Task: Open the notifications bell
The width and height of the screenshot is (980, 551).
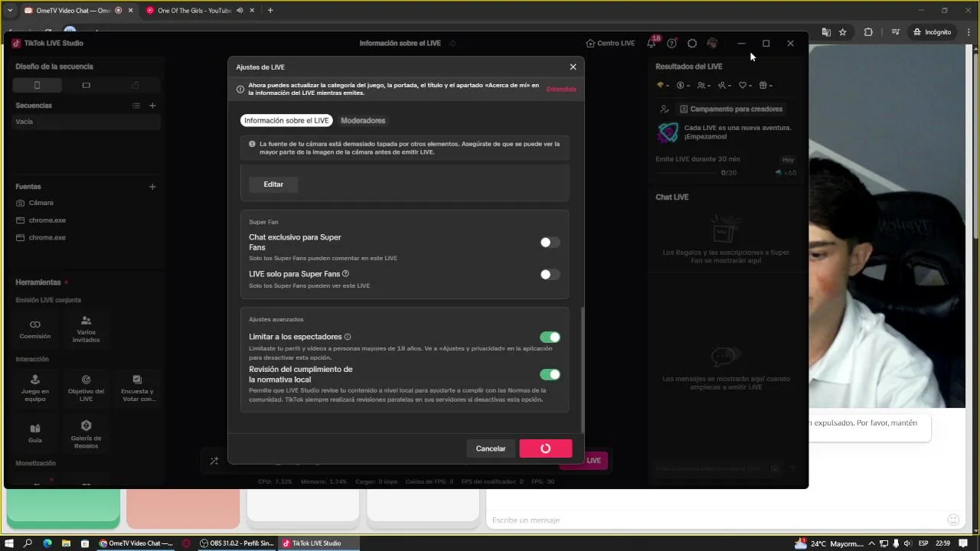Action: [x=652, y=43]
